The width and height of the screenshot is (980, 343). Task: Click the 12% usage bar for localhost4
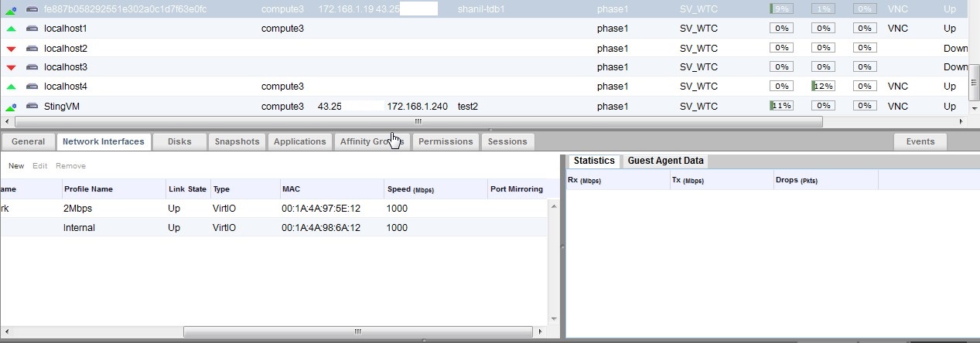822,87
